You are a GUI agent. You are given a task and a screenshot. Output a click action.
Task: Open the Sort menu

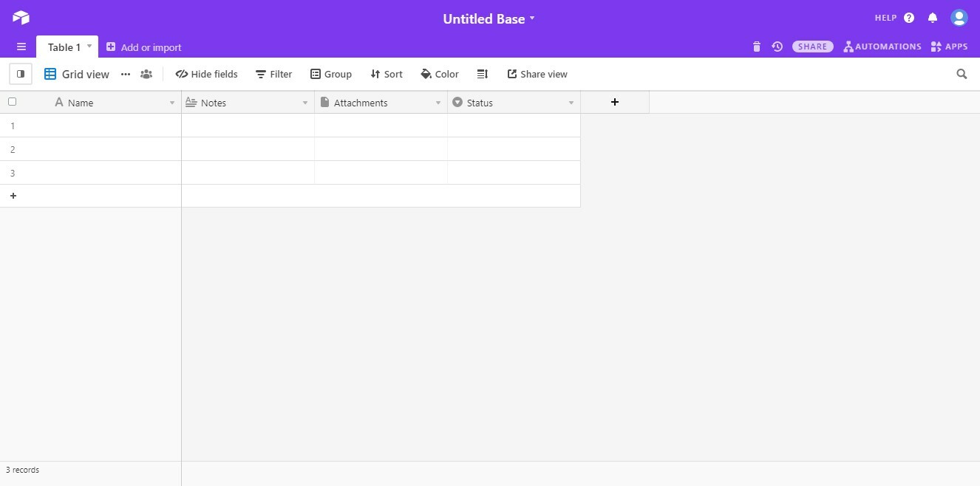(387, 74)
